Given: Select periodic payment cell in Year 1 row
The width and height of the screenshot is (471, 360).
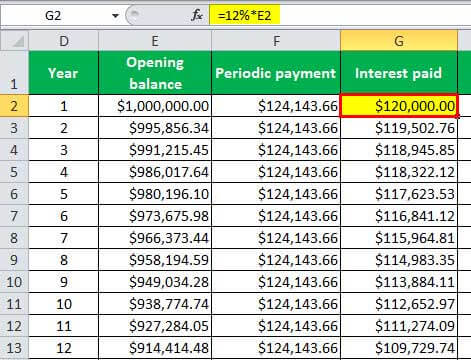Looking at the screenshot, I should pyautogui.click(x=276, y=106).
